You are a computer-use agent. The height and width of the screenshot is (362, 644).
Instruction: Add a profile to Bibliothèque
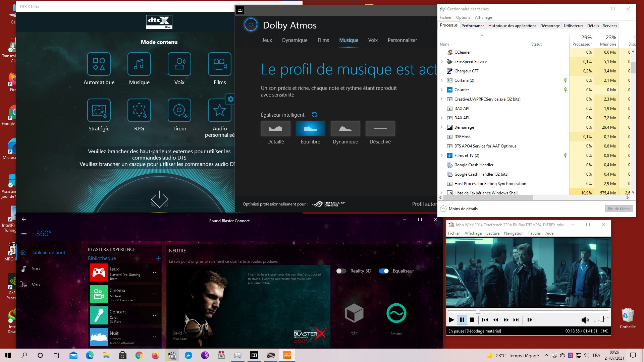pyautogui.click(x=158, y=258)
